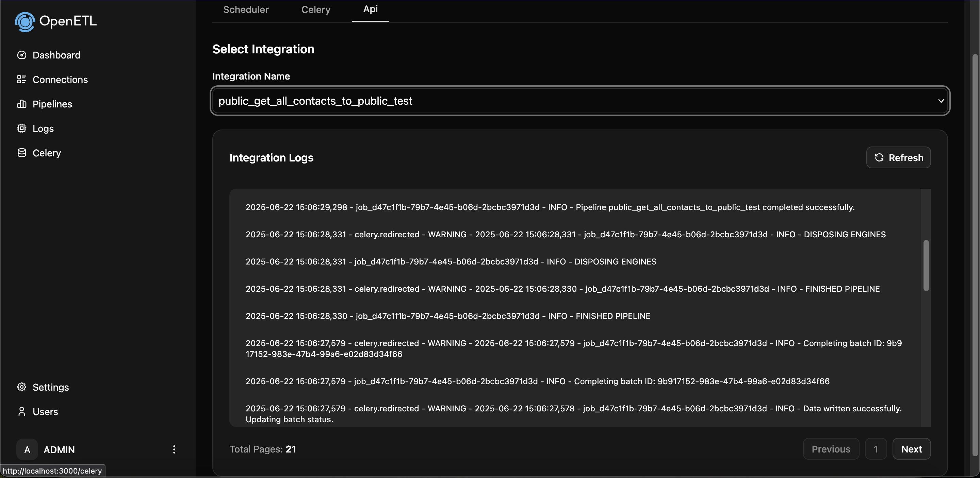980x478 pixels.
Task: Click the celery.redirected WARNING 'Completing batch ID' line
Action: [574, 349]
